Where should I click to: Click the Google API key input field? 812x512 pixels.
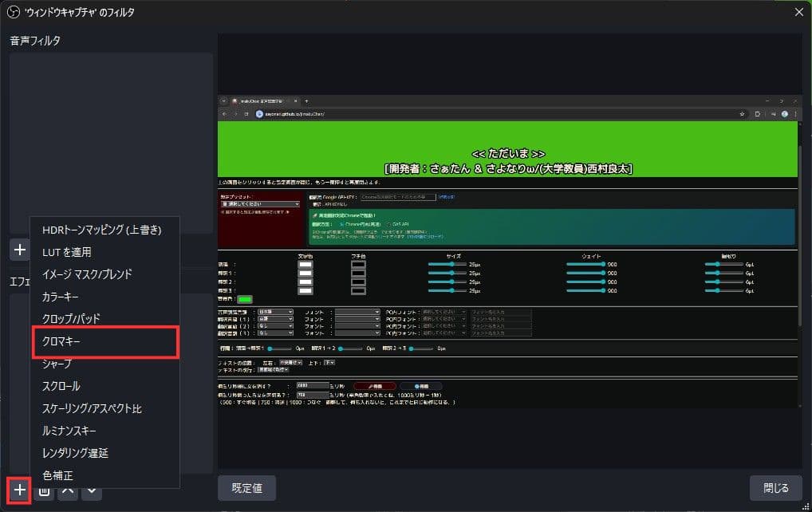[x=398, y=196]
